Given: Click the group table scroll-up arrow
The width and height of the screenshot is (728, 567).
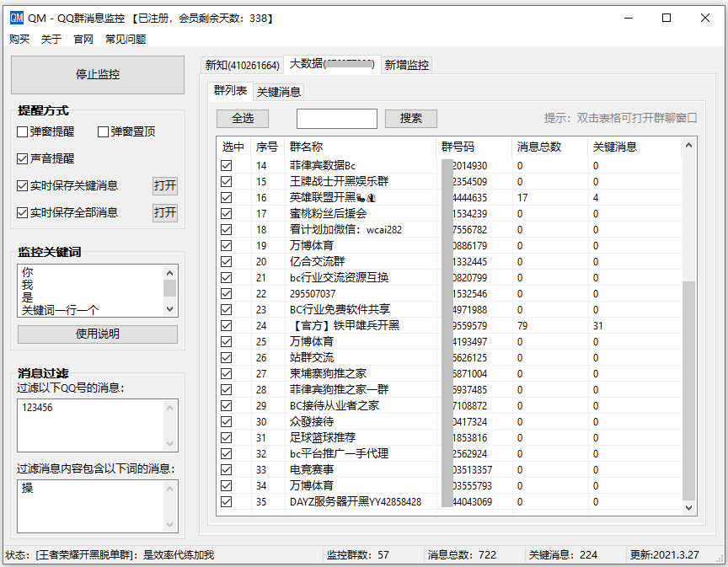Looking at the screenshot, I should 689,147.
